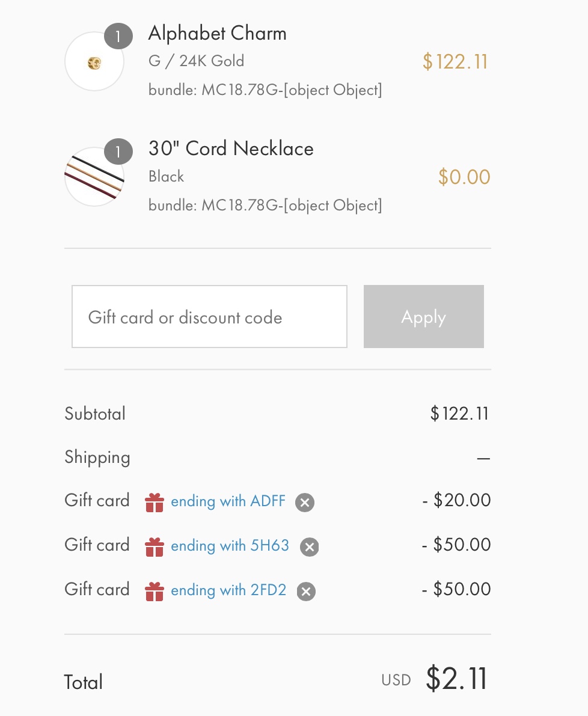Click the 'ending with 5H63' link text

coord(230,546)
